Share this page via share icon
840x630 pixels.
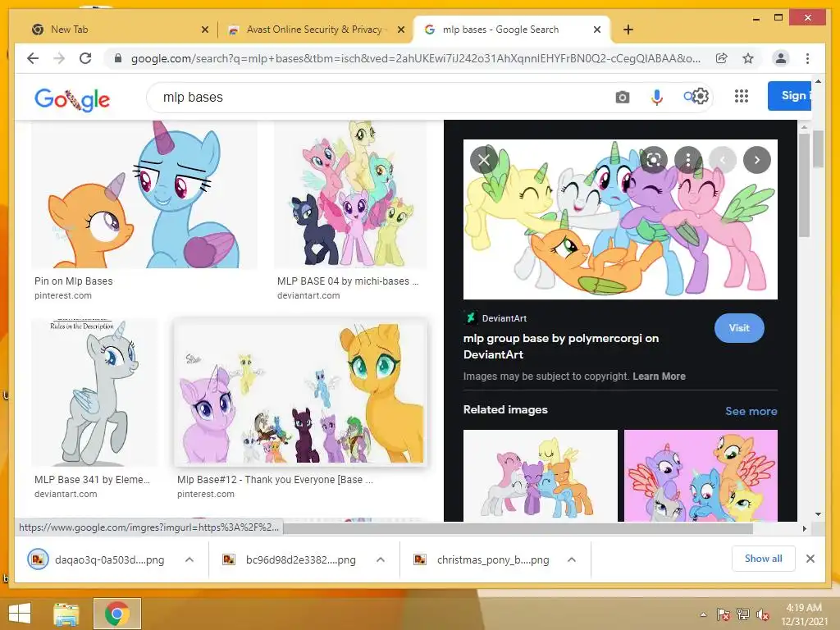pos(722,58)
